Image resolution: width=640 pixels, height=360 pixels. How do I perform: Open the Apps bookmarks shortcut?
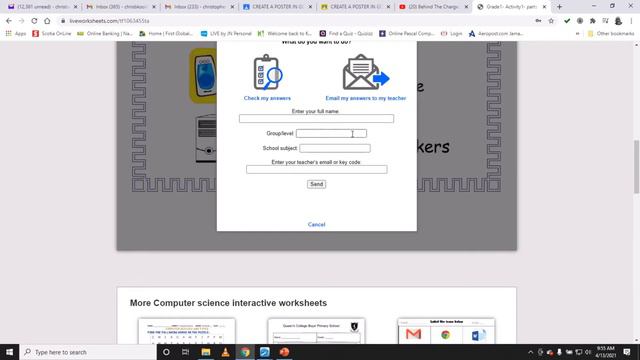click(x=16, y=33)
